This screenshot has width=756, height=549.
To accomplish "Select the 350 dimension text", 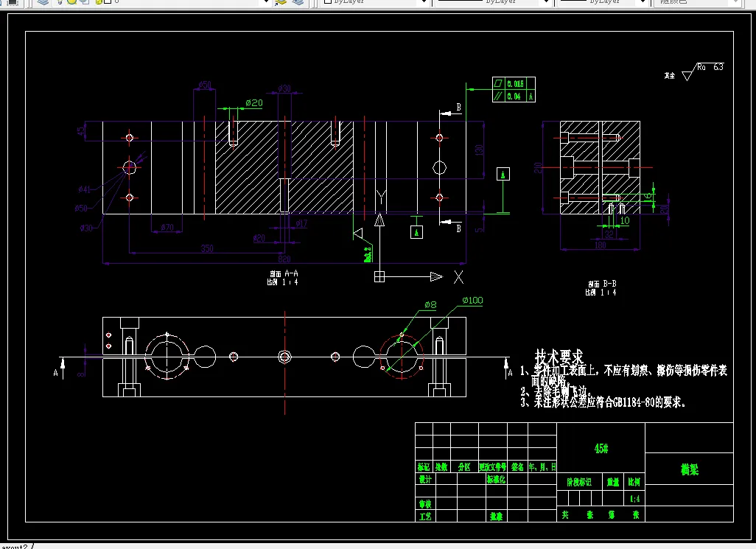I will (207, 248).
